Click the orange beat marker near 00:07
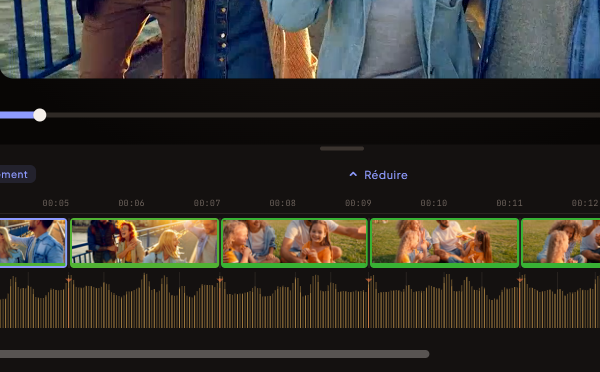 [220, 280]
